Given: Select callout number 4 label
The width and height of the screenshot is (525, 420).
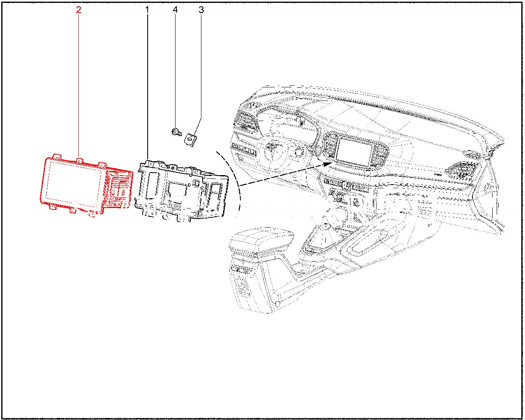Looking at the screenshot, I should click(175, 10).
